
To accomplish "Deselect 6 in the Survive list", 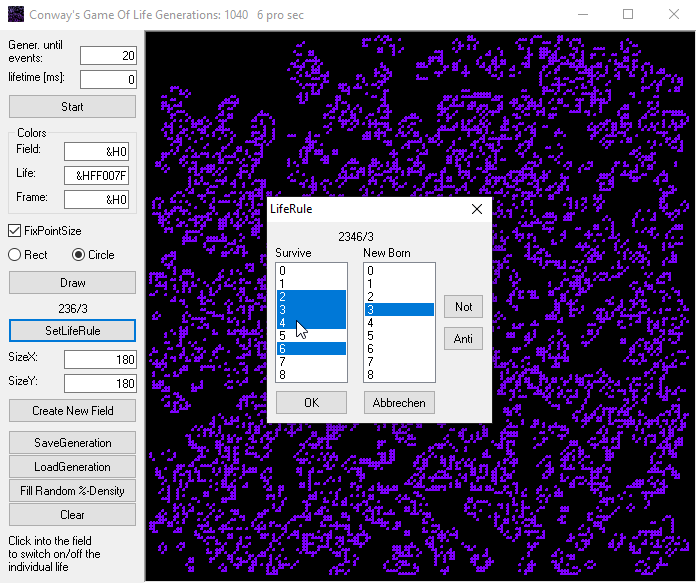I will (311, 348).
